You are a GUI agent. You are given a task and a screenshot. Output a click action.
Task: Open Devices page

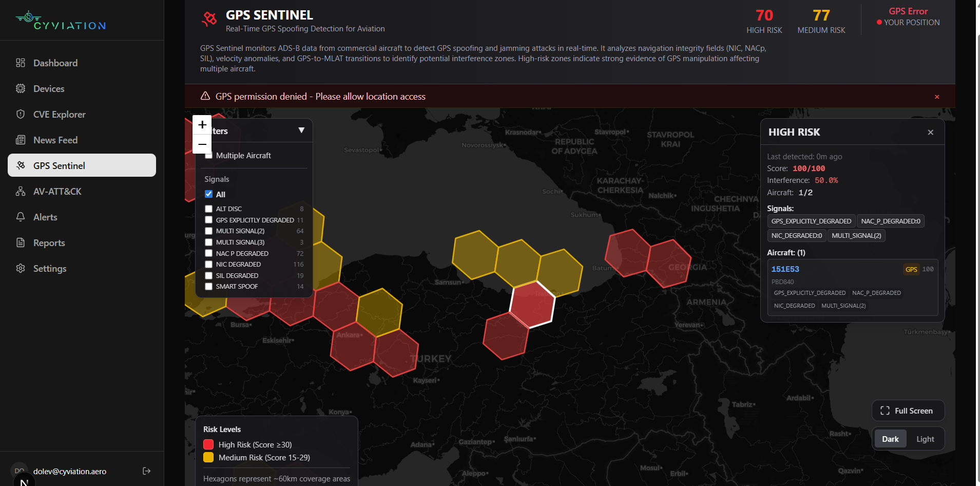[x=82, y=88]
